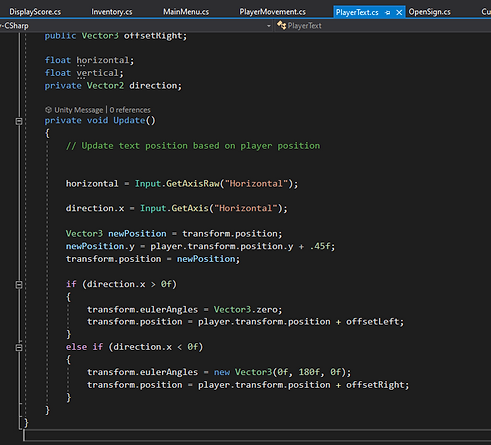Click offsetLeft in the code
Viewport: 491px width, 445px height.
pos(372,322)
